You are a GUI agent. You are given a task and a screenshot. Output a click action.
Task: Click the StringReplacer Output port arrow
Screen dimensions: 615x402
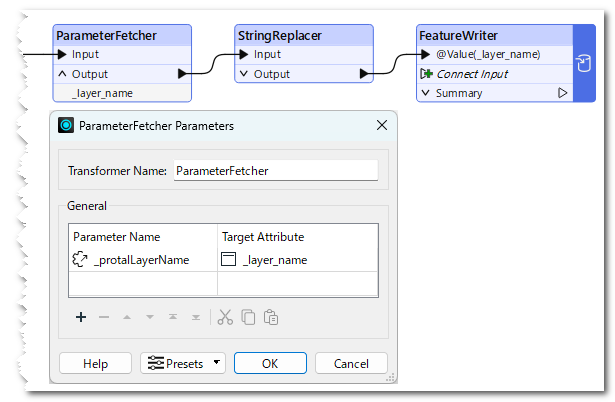[364, 73]
